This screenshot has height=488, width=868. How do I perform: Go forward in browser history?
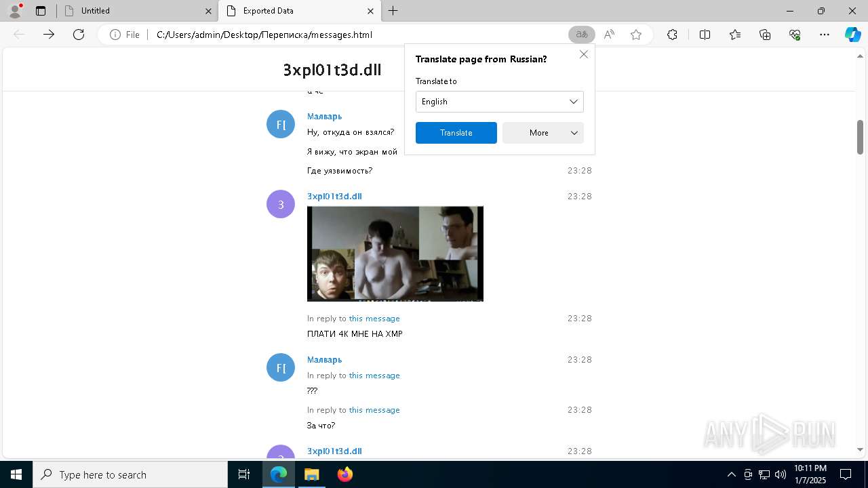click(x=49, y=35)
